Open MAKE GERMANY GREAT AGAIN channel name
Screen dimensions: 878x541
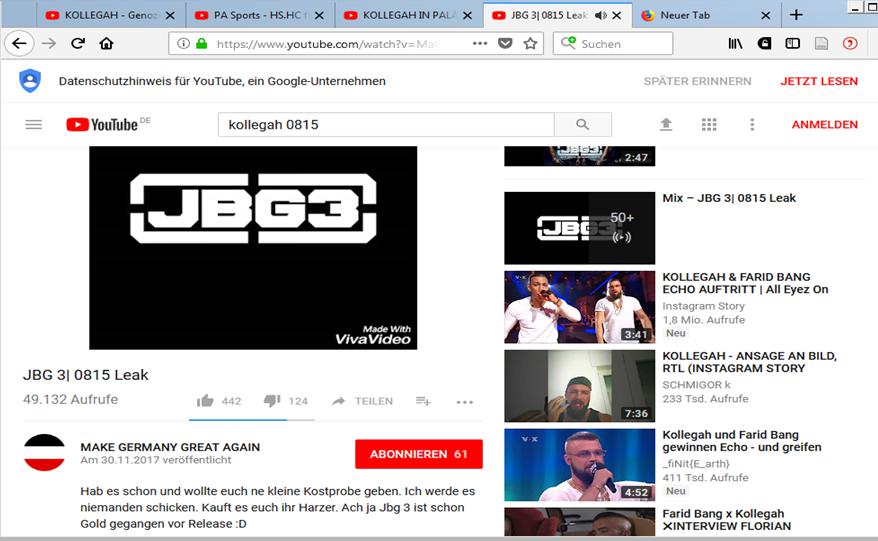click(170, 447)
